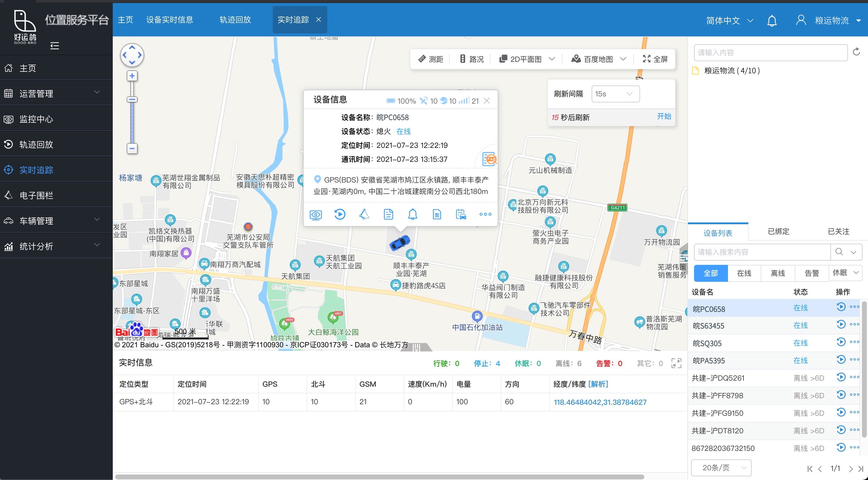Image resolution: width=868 pixels, height=480 pixels.
Task: Refresh the device tree panel
Action: pyautogui.click(x=856, y=52)
